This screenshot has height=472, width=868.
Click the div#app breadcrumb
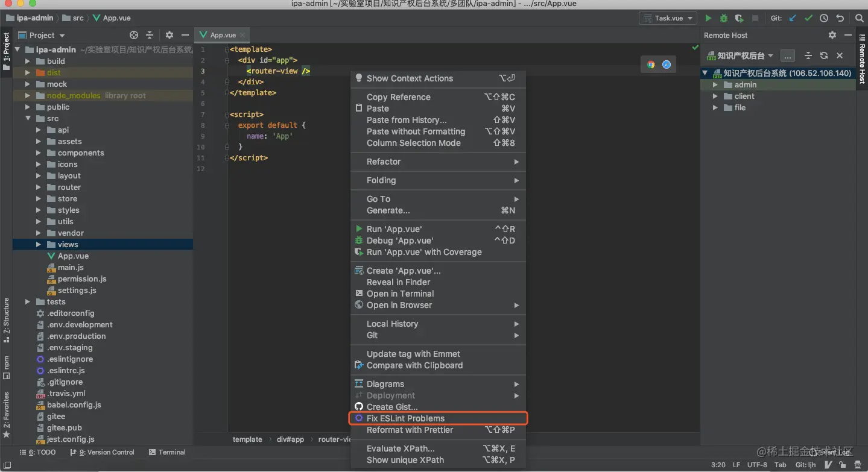click(291, 439)
